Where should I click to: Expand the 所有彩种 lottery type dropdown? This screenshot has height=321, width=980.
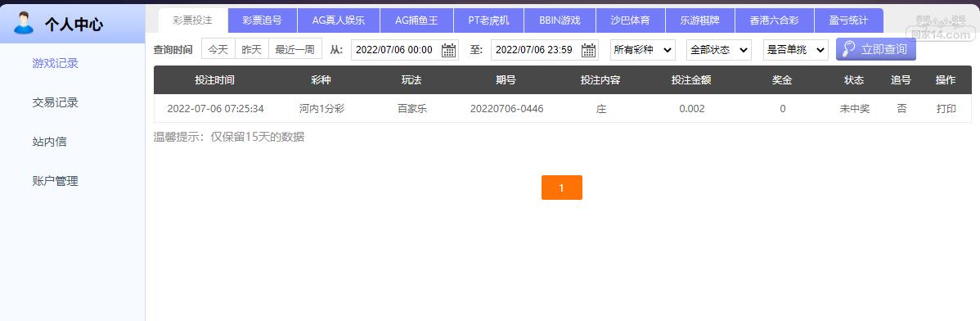[642, 49]
